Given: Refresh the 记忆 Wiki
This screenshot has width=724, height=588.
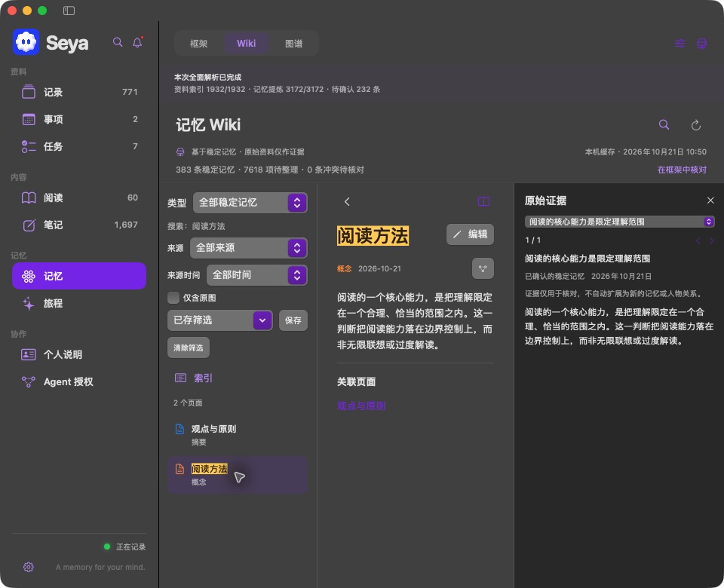Looking at the screenshot, I should (696, 125).
